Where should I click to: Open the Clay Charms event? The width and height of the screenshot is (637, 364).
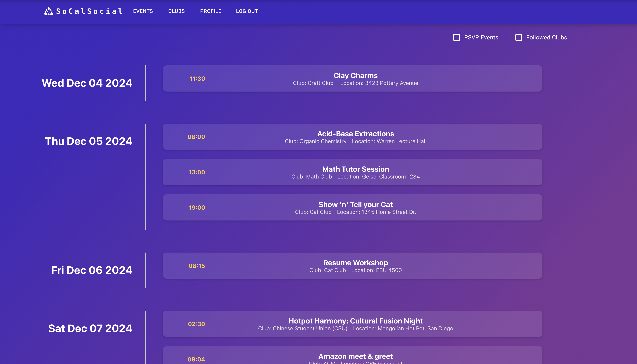353,78
